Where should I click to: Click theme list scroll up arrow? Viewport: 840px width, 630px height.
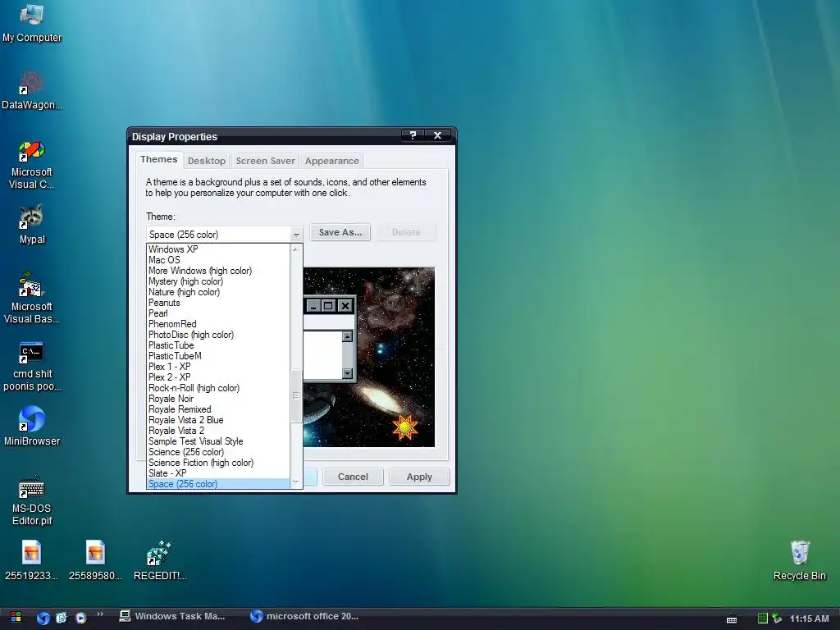coord(295,249)
